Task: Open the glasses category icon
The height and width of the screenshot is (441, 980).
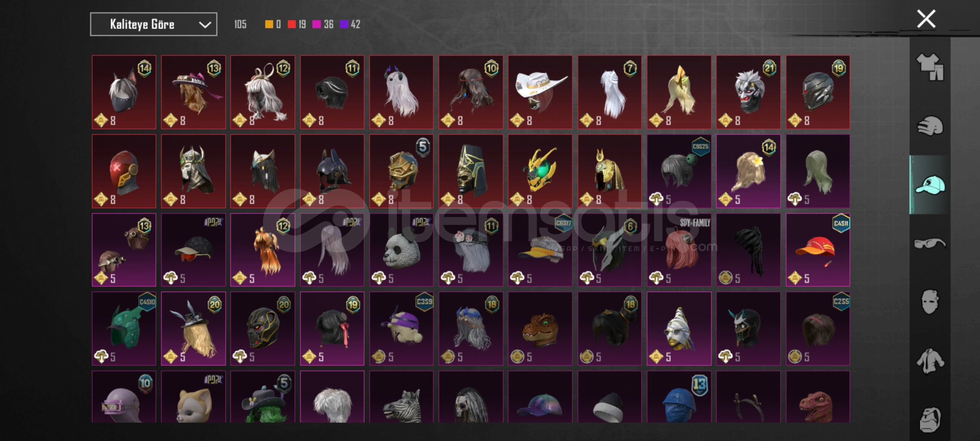Action: pyautogui.click(x=930, y=243)
